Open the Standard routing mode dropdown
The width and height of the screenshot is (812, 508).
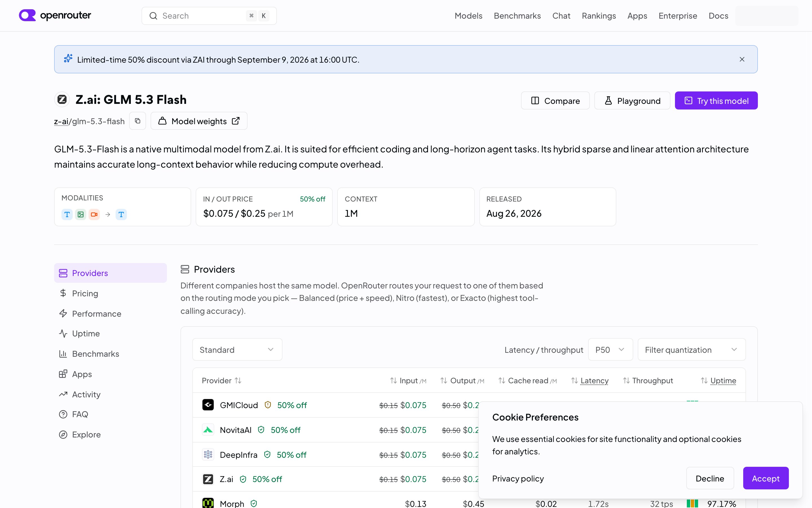(x=237, y=349)
